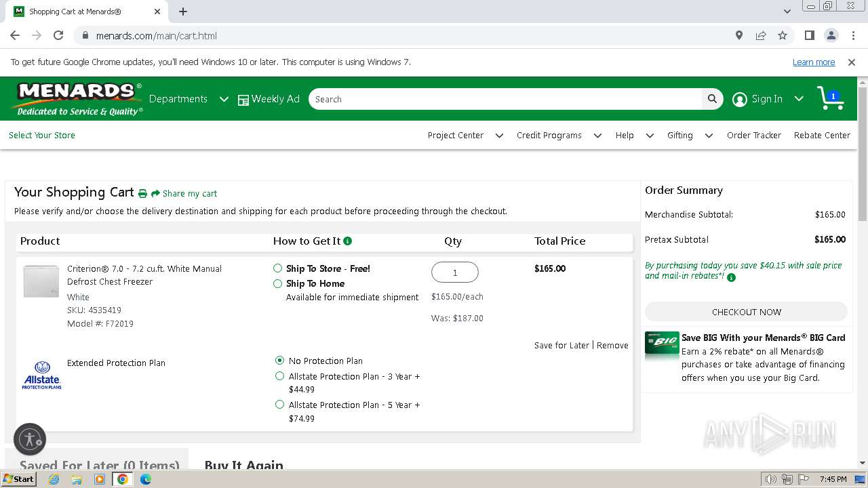The height and width of the screenshot is (488, 868).
Task: Click the accessibility icon
Action: [30, 439]
